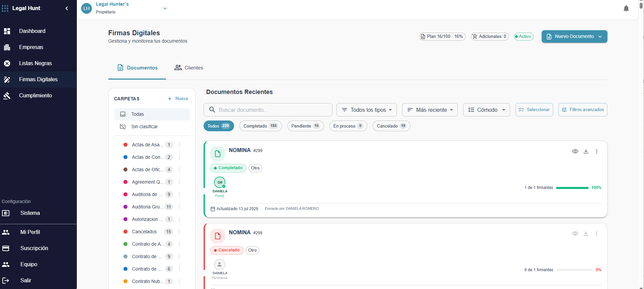This screenshot has height=289, width=644.
Task: Open options for Cancelados folder
Action: tap(179, 232)
